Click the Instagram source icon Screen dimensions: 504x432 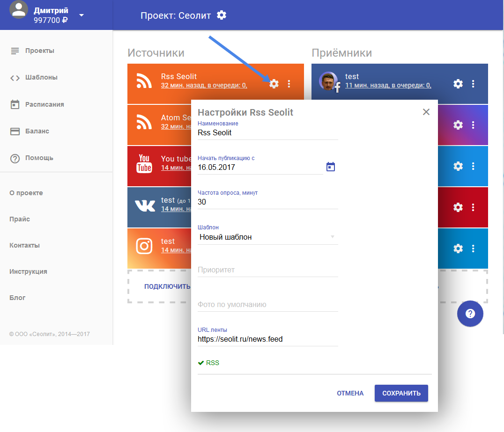click(x=144, y=246)
